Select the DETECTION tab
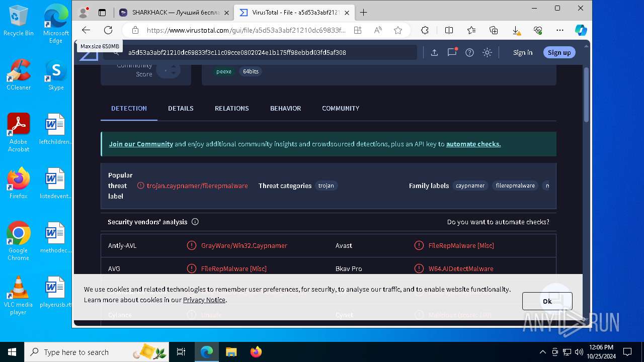 [x=129, y=108]
